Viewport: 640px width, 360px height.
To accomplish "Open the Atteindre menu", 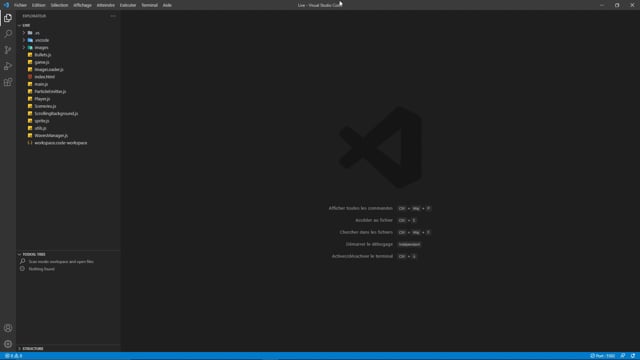I will coord(106,5).
